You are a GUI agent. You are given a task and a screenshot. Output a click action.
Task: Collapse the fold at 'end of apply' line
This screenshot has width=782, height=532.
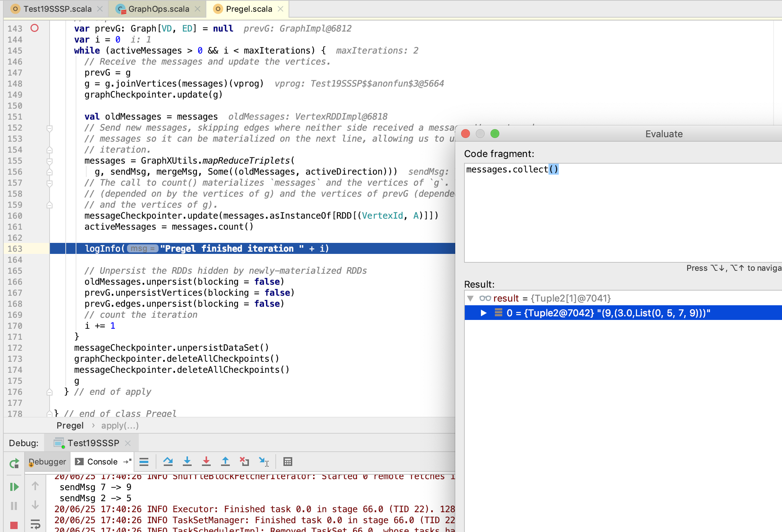(x=50, y=392)
